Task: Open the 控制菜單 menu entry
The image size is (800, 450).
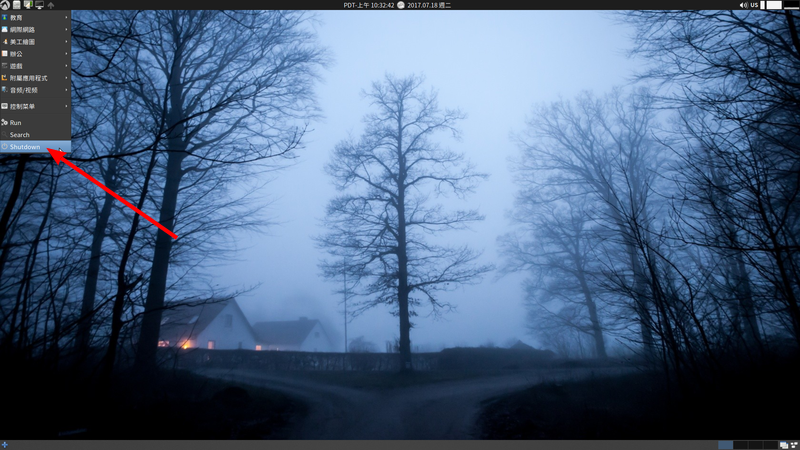Action: click(35, 106)
